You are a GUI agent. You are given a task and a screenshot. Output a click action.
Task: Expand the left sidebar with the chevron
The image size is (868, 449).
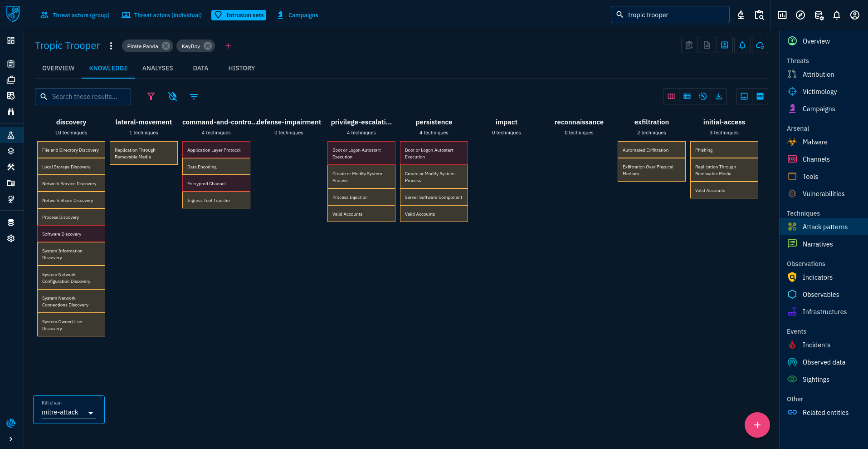(x=11, y=439)
